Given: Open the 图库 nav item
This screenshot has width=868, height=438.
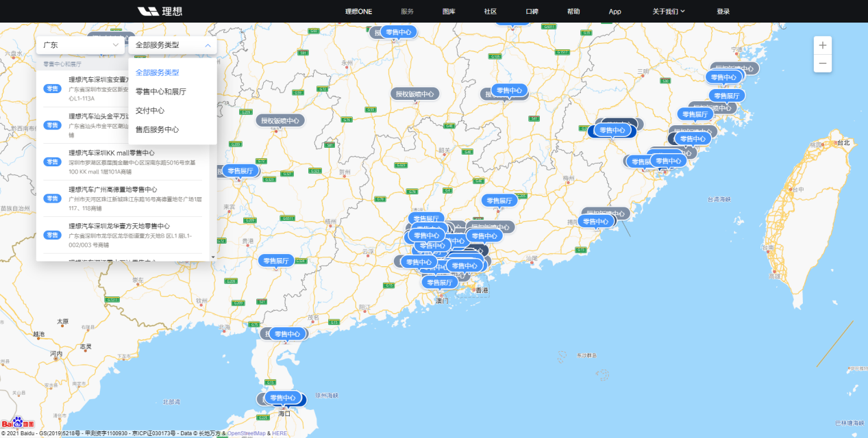Looking at the screenshot, I should point(449,12).
